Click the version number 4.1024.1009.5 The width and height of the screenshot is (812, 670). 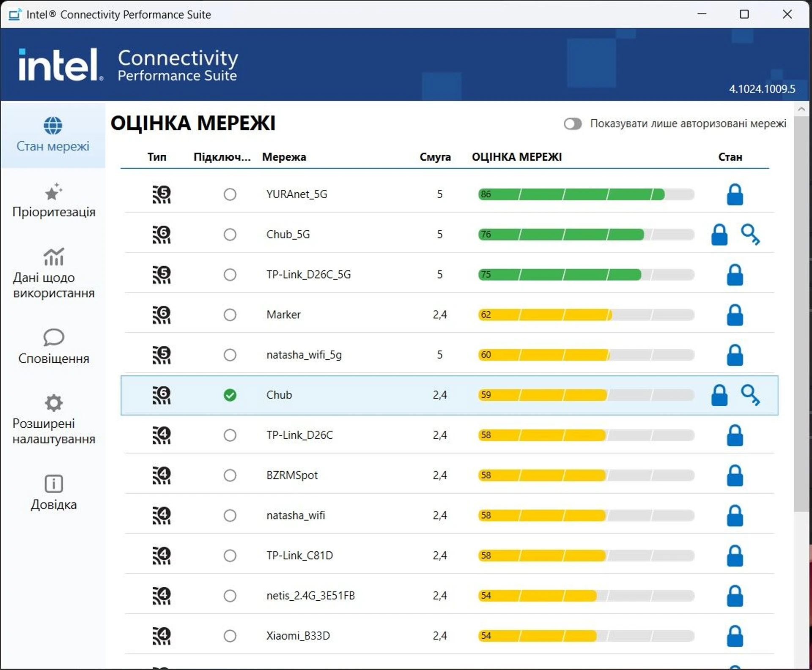(762, 89)
